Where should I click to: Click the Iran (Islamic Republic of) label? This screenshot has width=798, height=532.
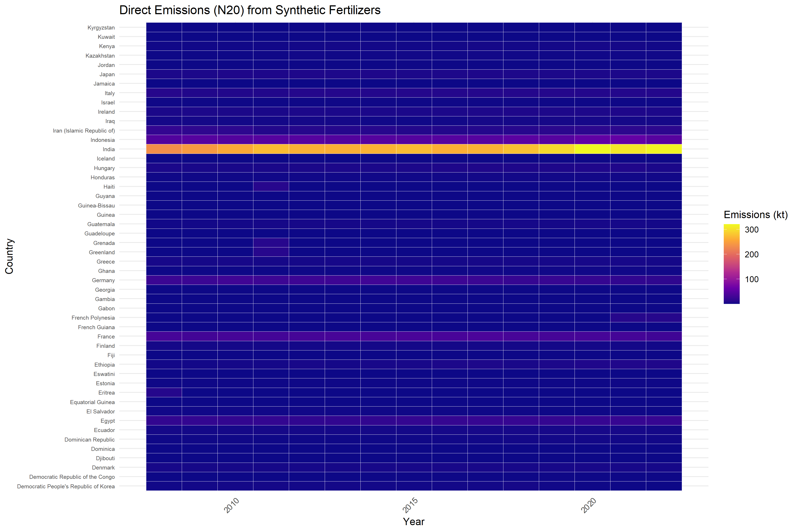84,131
